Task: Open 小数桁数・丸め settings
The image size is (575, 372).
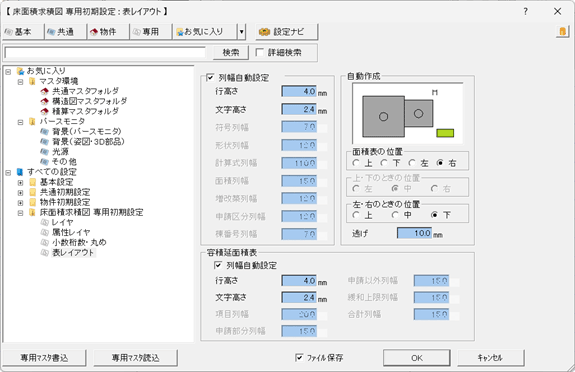Action: point(79,242)
